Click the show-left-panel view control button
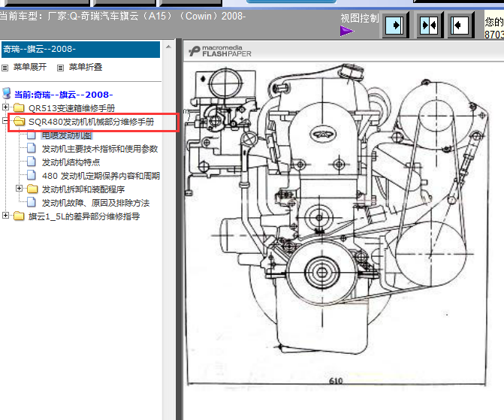This screenshot has width=504, height=420. point(460,25)
